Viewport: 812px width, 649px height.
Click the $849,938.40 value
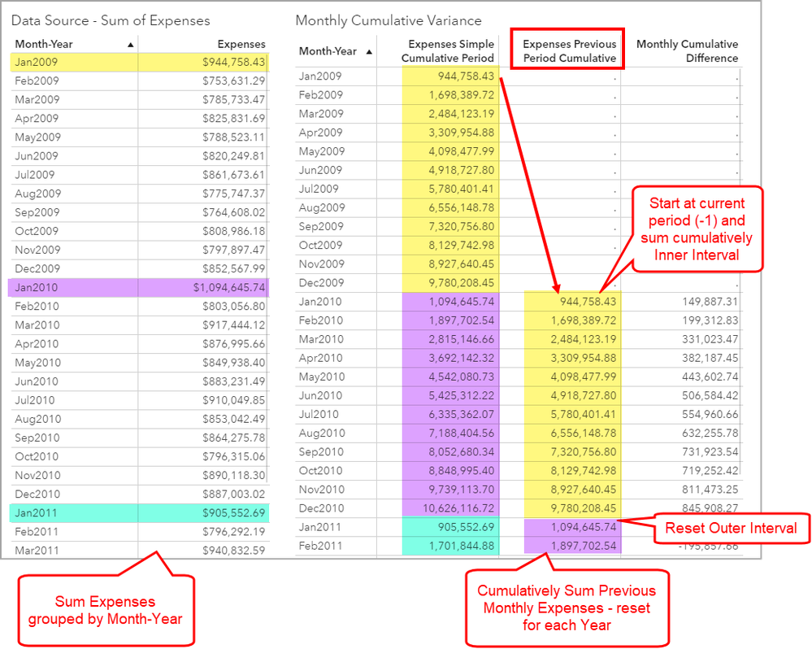(x=233, y=363)
